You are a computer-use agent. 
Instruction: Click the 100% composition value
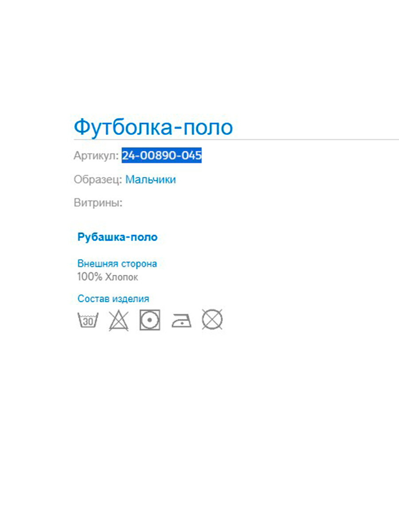pyautogui.click(x=90, y=277)
